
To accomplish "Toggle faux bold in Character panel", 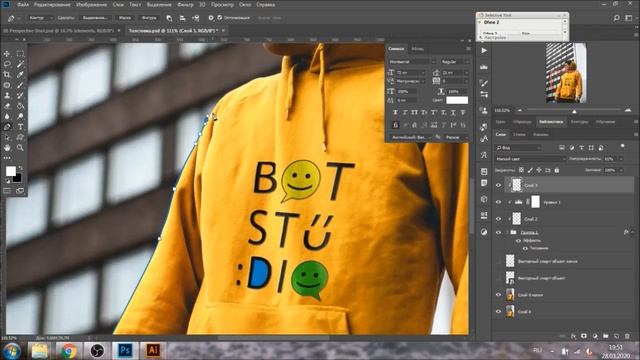I will (x=395, y=112).
